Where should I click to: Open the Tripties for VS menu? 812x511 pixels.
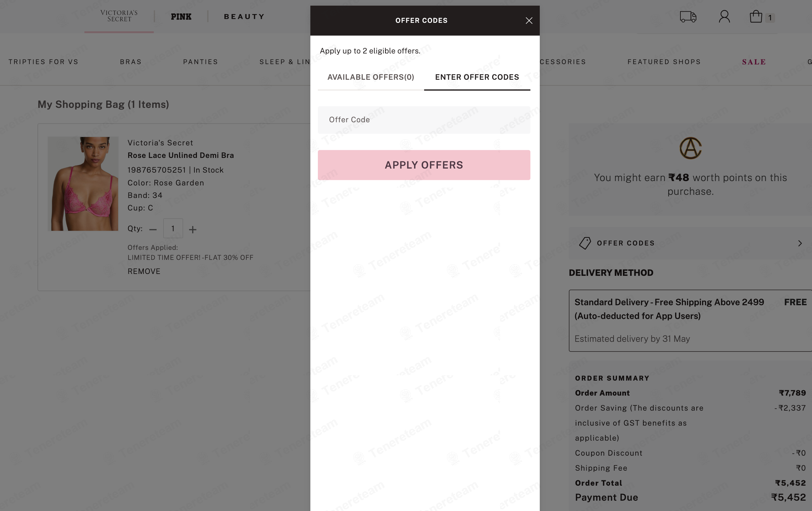(43, 62)
